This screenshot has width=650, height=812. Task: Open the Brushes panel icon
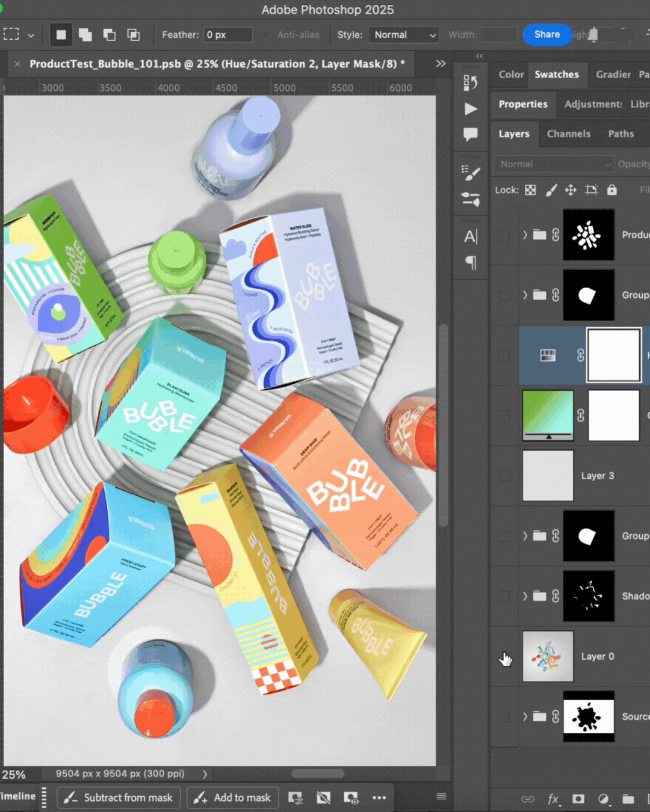(471, 199)
